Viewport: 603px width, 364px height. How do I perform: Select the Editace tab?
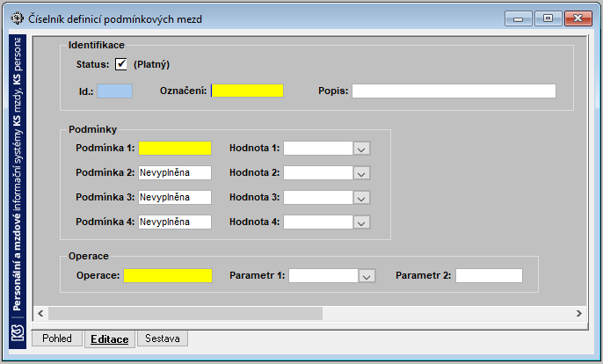click(110, 339)
